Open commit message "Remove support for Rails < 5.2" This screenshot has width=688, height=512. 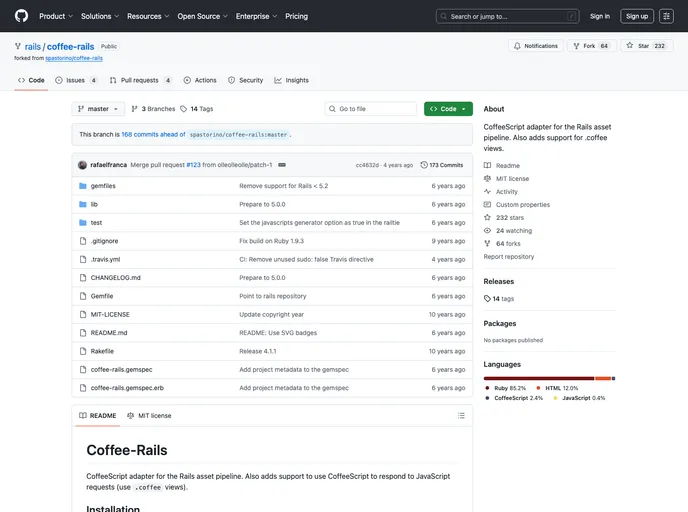tap(283, 186)
